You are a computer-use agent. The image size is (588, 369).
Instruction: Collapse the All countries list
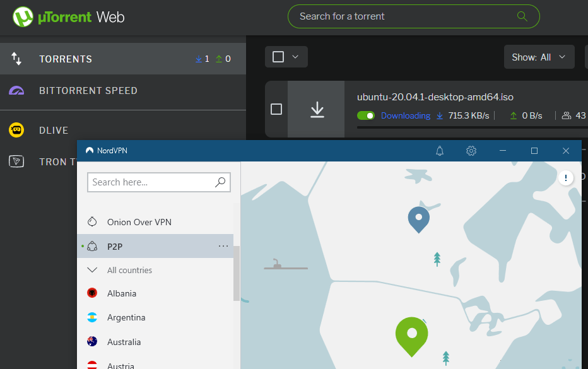92,270
